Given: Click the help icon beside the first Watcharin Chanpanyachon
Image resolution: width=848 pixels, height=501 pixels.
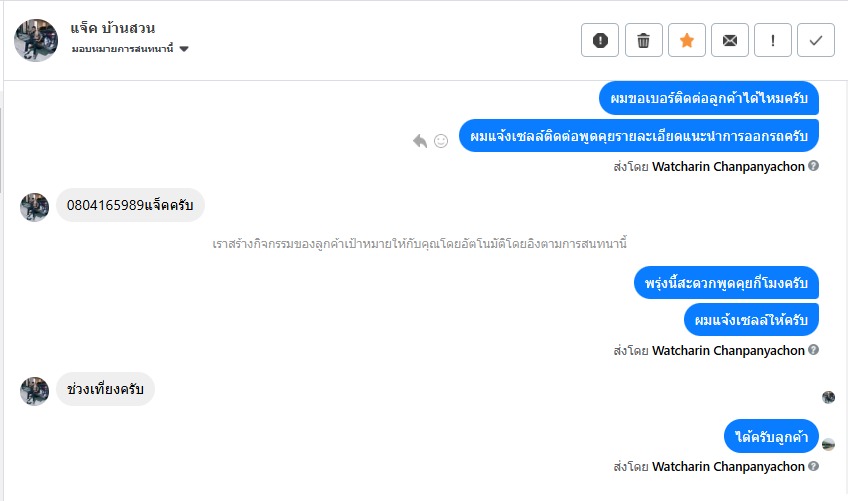Looking at the screenshot, I should [813, 166].
